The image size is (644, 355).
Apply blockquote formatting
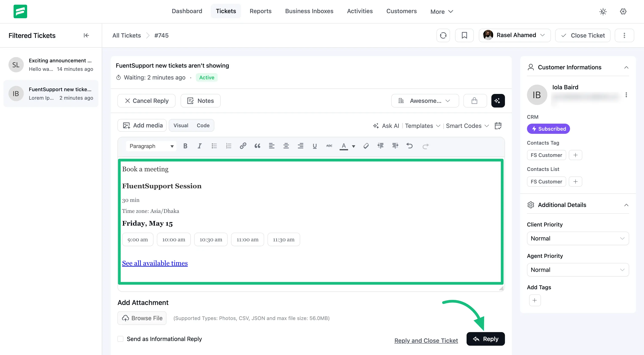257,146
